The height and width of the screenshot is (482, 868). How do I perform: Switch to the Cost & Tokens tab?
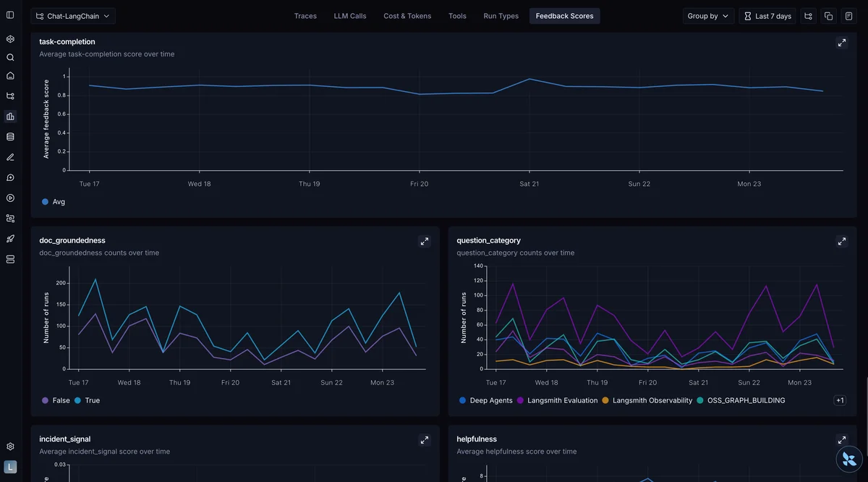coord(407,16)
